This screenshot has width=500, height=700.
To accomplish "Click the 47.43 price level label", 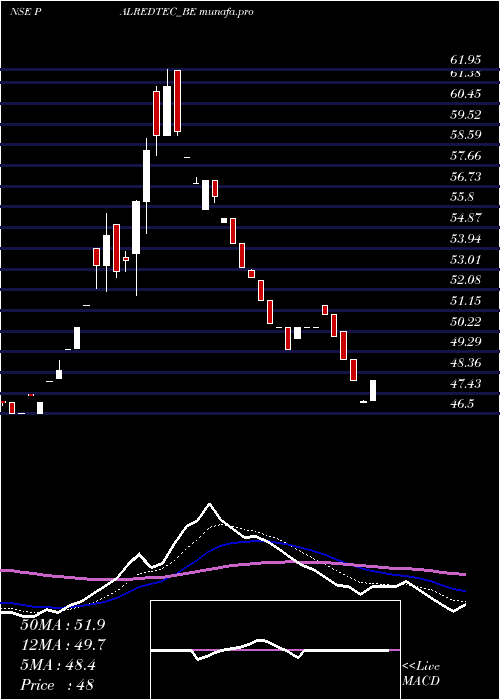I will pos(465,384).
